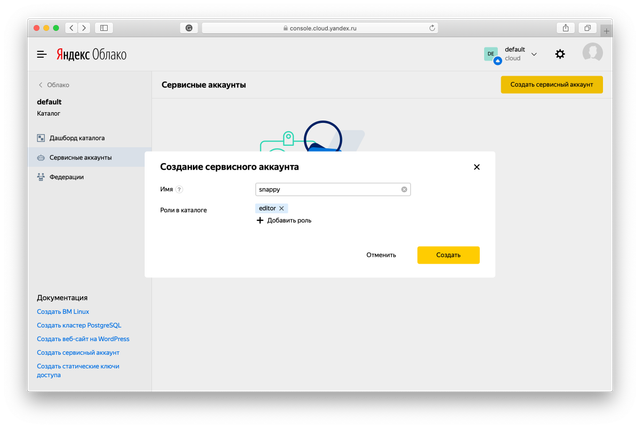
Task: Open Создать кластер PostgreSQL link
Action: click(85, 325)
